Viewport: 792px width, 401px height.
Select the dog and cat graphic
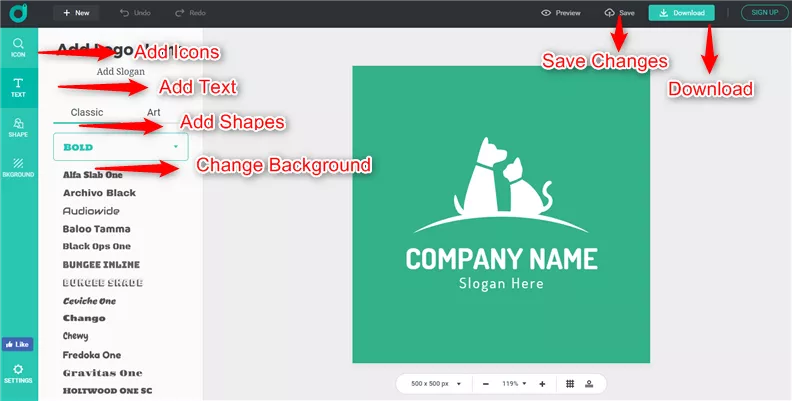(501, 184)
